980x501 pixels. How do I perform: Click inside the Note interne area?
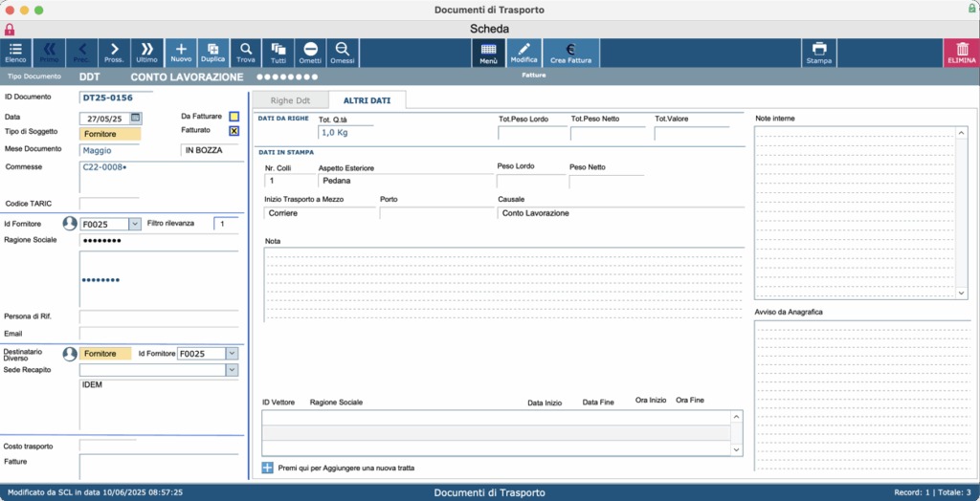coord(856,213)
